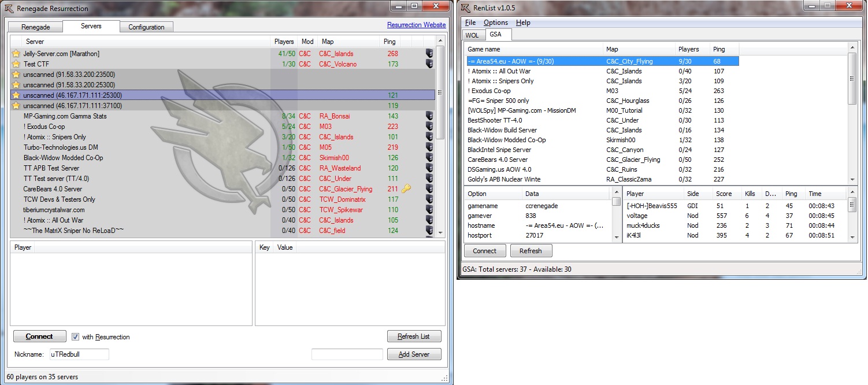Click the key icon on CareBears 4.0 Server
This screenshot has height=385, width=868.
click(406, 189)
